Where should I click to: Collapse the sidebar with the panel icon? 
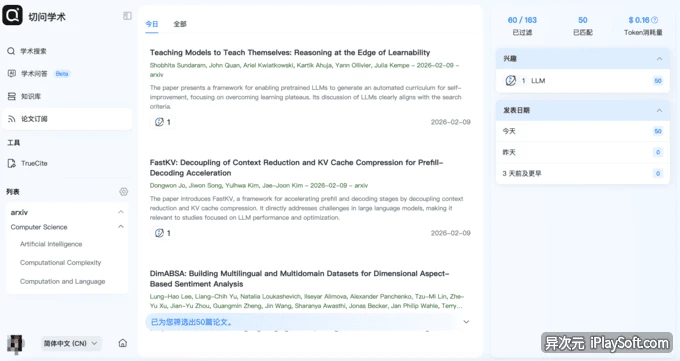coord(127,16)
